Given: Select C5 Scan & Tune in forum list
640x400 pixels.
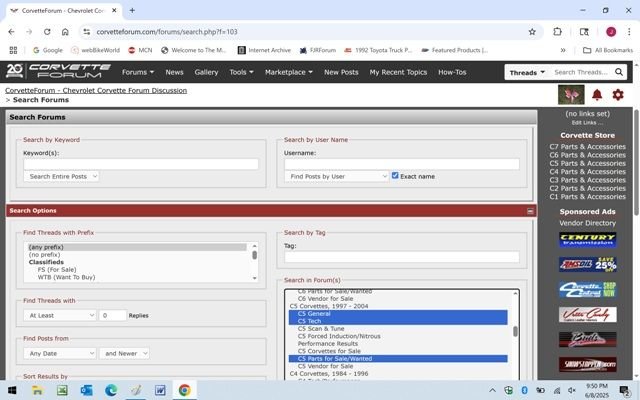Looking at the screenshot, I should point(320,328).
